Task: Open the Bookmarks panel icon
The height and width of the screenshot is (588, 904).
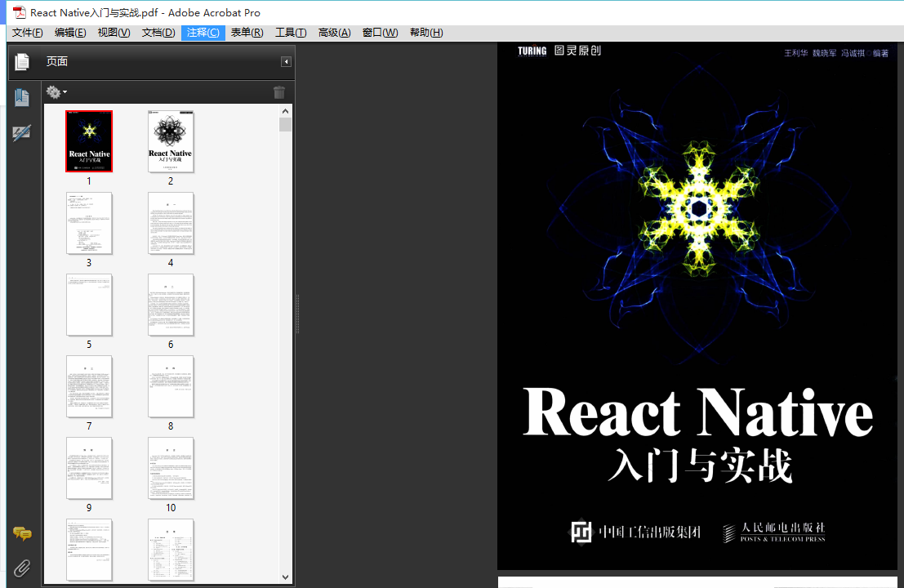Action: pyautogui.click(x=22, y=97)
